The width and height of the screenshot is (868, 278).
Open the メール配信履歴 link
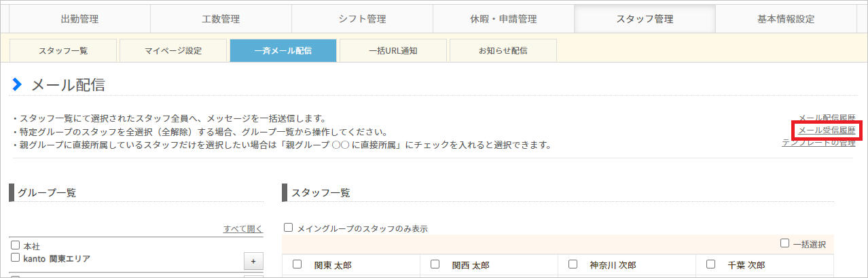point(827,118)
